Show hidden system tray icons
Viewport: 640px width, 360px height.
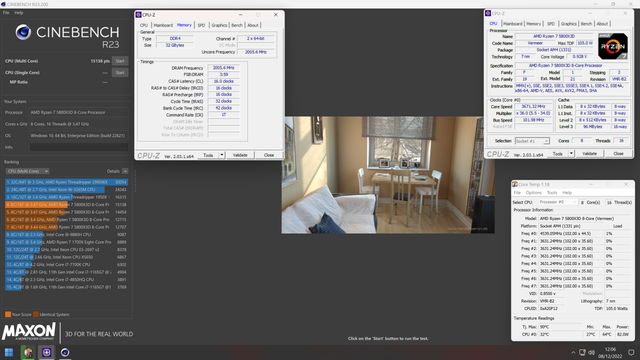[x=573, y=353]
